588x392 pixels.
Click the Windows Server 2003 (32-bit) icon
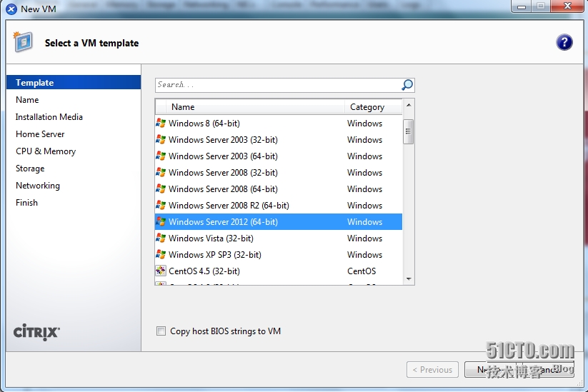point(161,139)
